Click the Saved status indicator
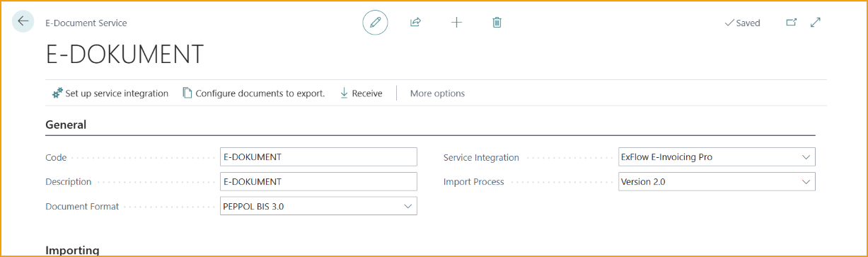The width and height of the screenshot is (868, 257). point(743,23)
